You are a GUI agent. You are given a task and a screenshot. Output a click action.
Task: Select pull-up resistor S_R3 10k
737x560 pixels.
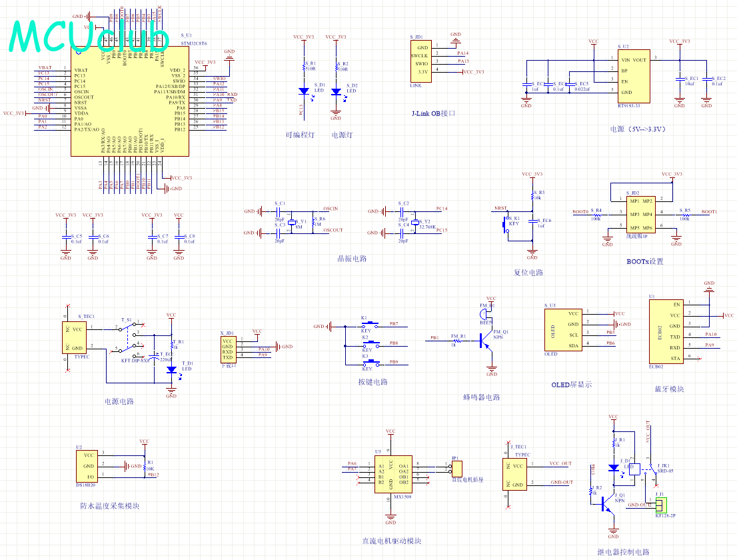pos(532,195)
